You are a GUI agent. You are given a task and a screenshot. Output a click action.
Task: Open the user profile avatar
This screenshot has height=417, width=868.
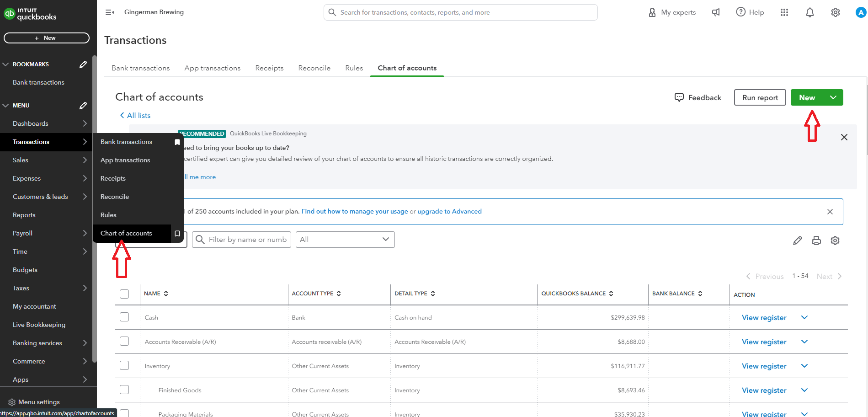[861, 12]
